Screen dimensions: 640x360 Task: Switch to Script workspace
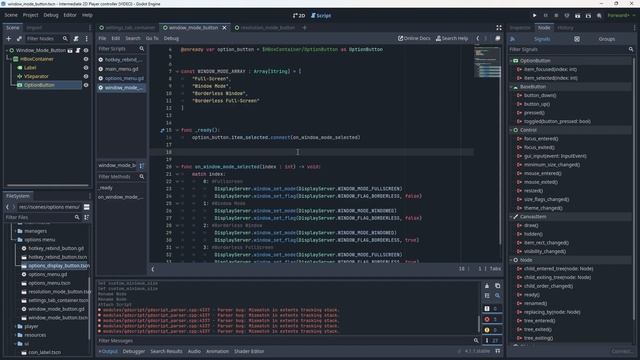click(321, 16)
